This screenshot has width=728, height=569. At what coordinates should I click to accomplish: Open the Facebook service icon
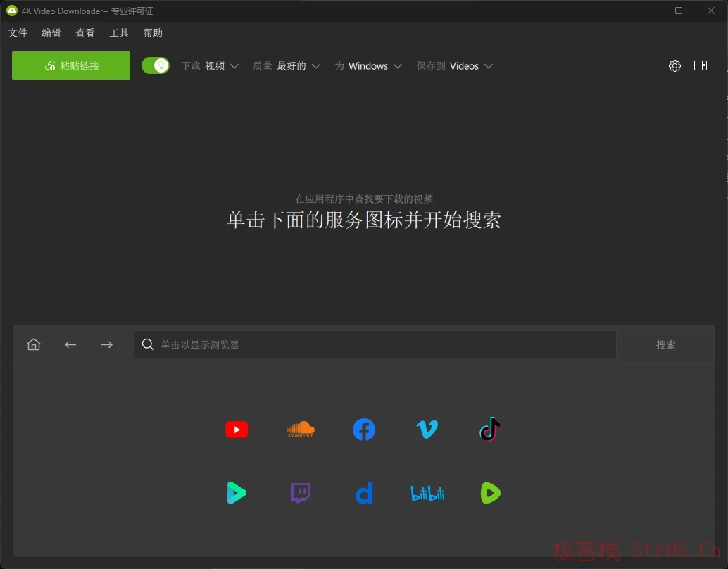pyautogui.click(x=364, y=430)
